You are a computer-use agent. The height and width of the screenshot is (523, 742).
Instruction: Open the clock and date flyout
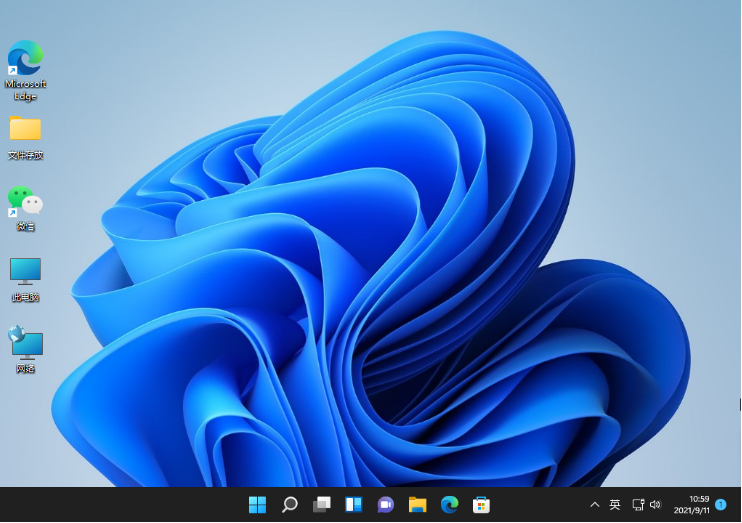point(691,504)
